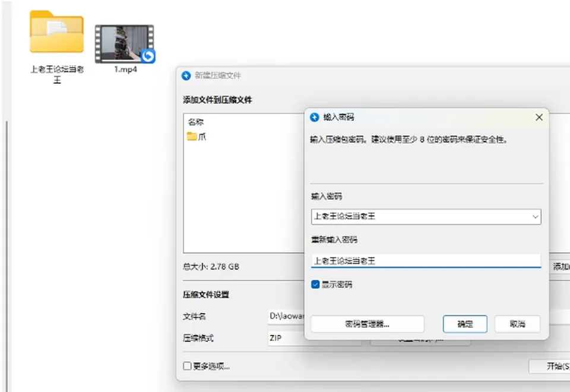The width and height of the screenshot is (570, 392).
Task: Click the 压缩文件设置 section label
Action: [x=206, y=295]
